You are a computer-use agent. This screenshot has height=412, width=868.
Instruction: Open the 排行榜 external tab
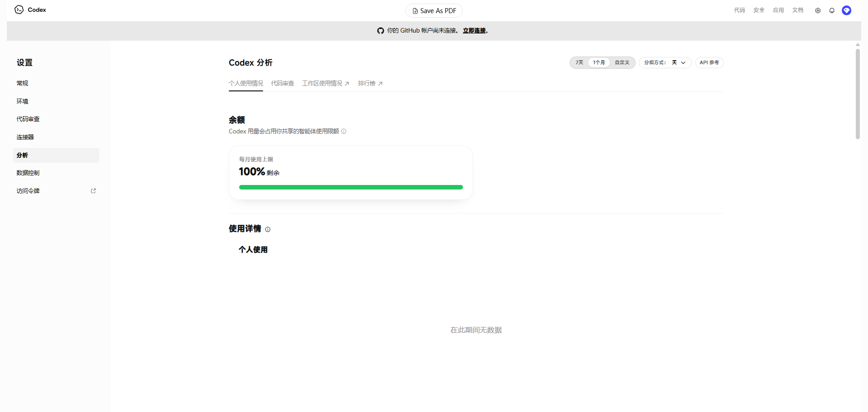(370, 84)
